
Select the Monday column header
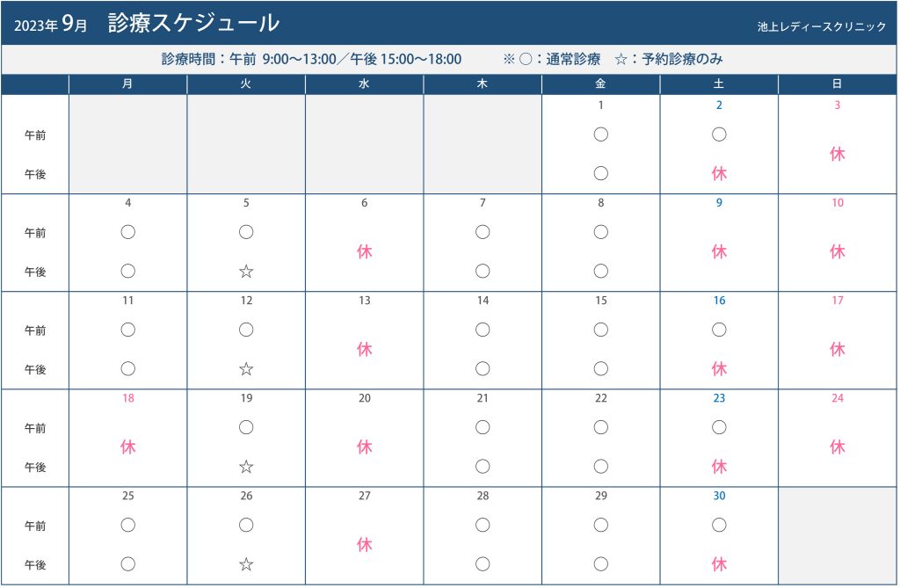coord(128,83)
